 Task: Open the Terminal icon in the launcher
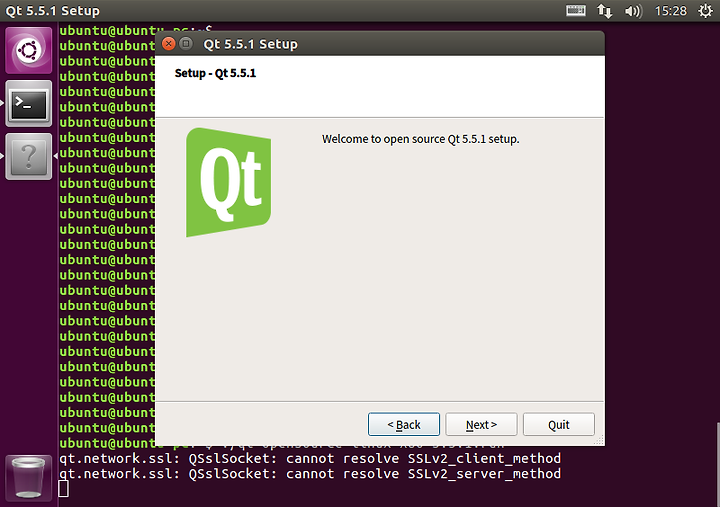coord(28,104)
